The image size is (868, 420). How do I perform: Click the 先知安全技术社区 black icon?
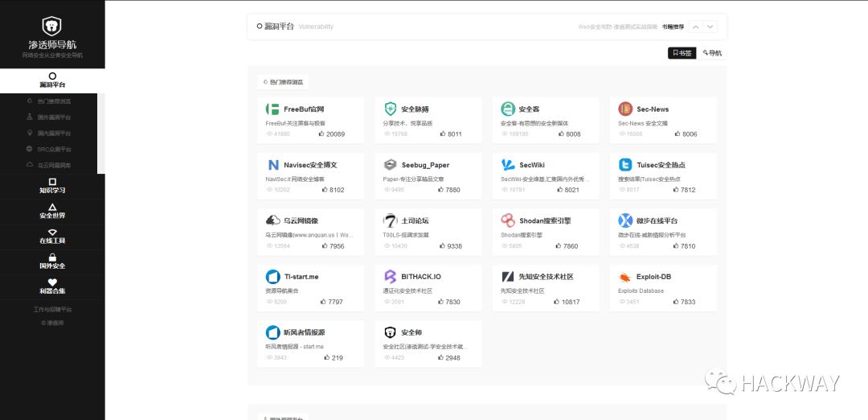click(508, 277)
